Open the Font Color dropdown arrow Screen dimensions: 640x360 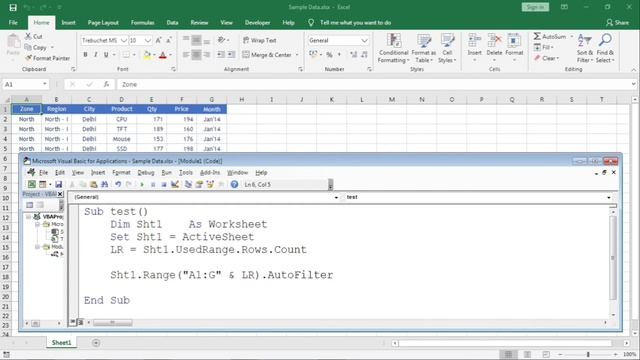coord(170,55)
